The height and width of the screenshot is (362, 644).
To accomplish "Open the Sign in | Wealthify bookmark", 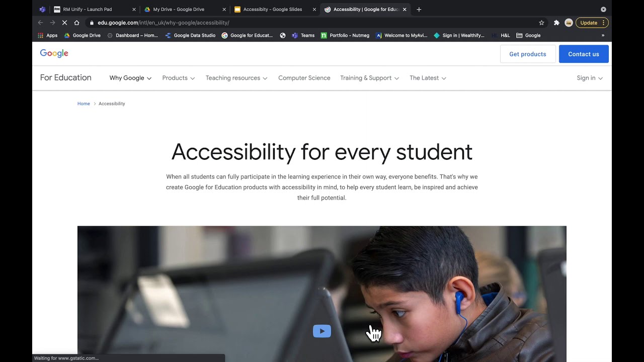I will [x=459, y=35].
